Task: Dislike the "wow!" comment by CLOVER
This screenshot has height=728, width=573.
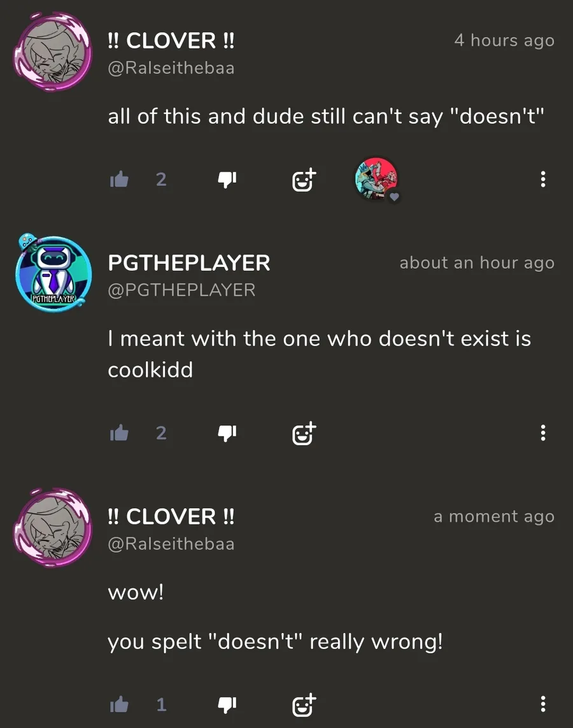Action: 227,705
